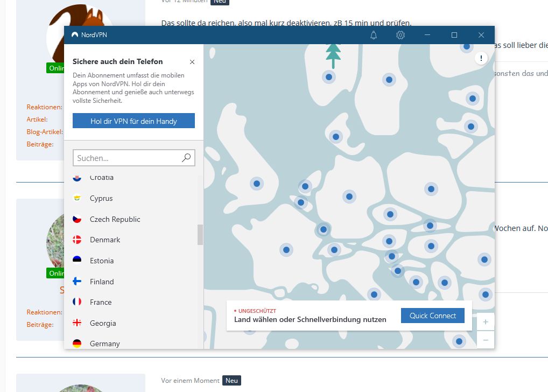The height and width of the screenshot is (392, 548).
Task: Open the notifications bell icon
Action: click(374, 35)
